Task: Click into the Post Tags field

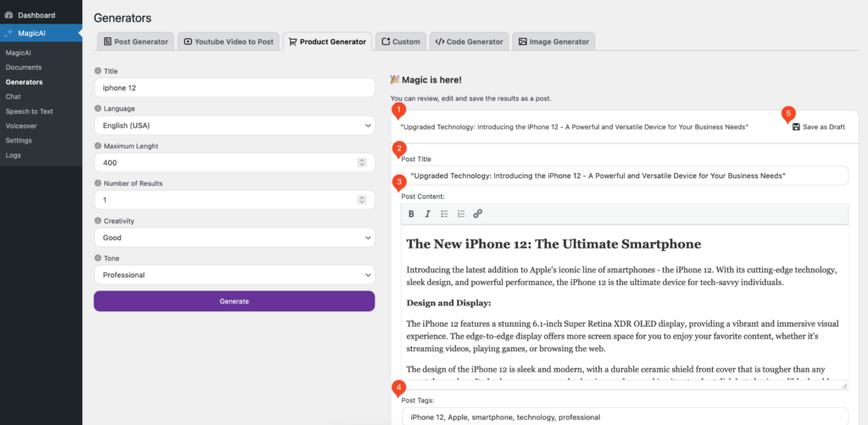Action: coord(623,417)
